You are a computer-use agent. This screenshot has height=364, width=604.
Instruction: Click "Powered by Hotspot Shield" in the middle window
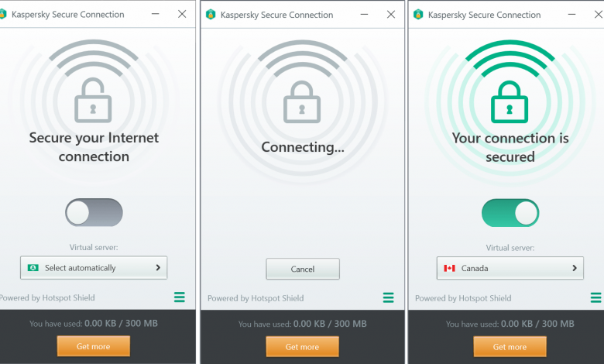[x=256, y=298]
